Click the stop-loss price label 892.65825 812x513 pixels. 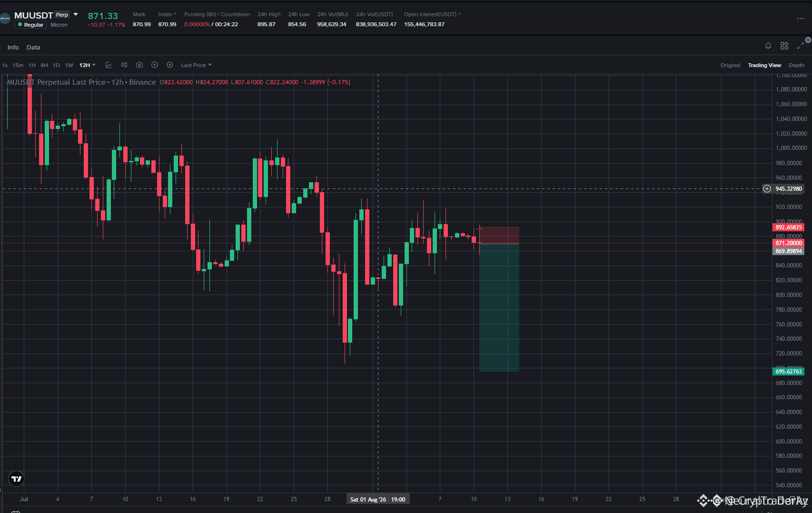[x=789, y=227]
